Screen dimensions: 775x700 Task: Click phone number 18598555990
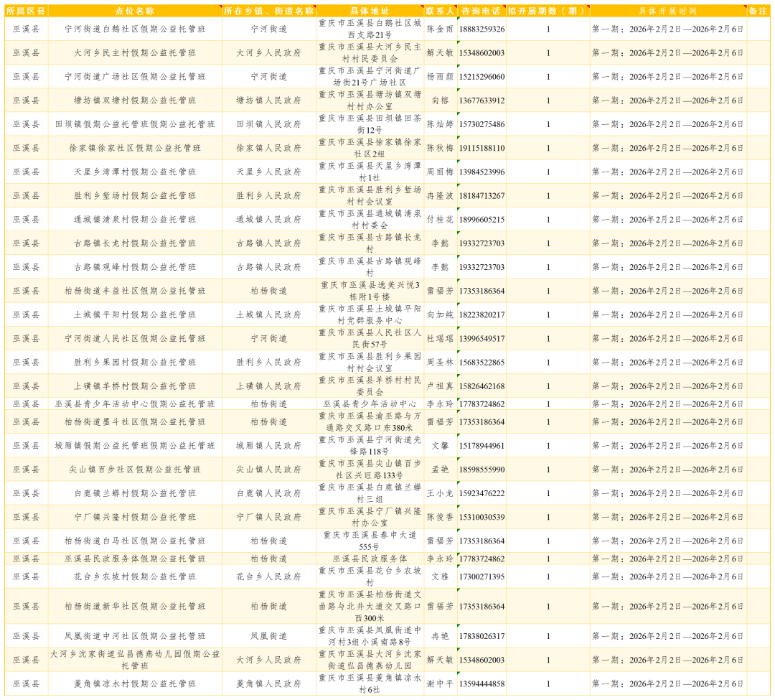pos(482,470)
